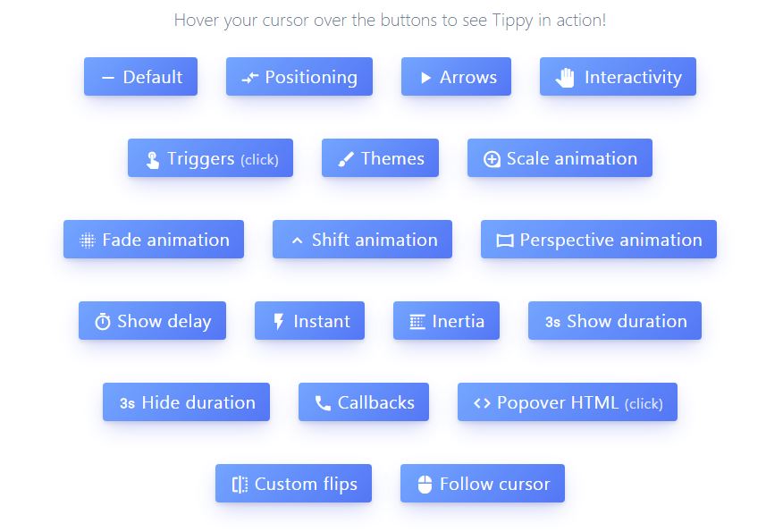The height and width of the screenshot is (532, 783).
Task: Select the Shift animation button
Action: [x=362, y=240]
